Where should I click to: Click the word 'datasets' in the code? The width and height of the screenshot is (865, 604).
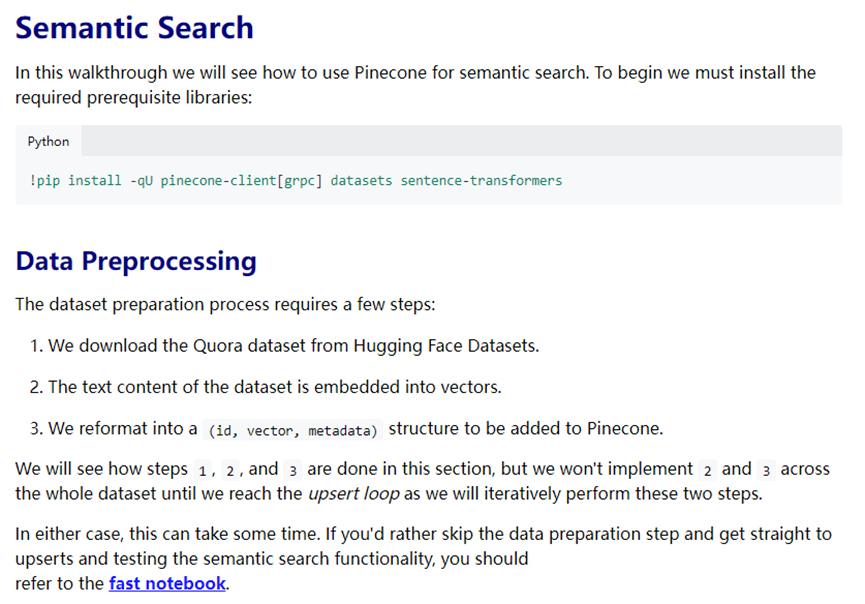[361, 181]
